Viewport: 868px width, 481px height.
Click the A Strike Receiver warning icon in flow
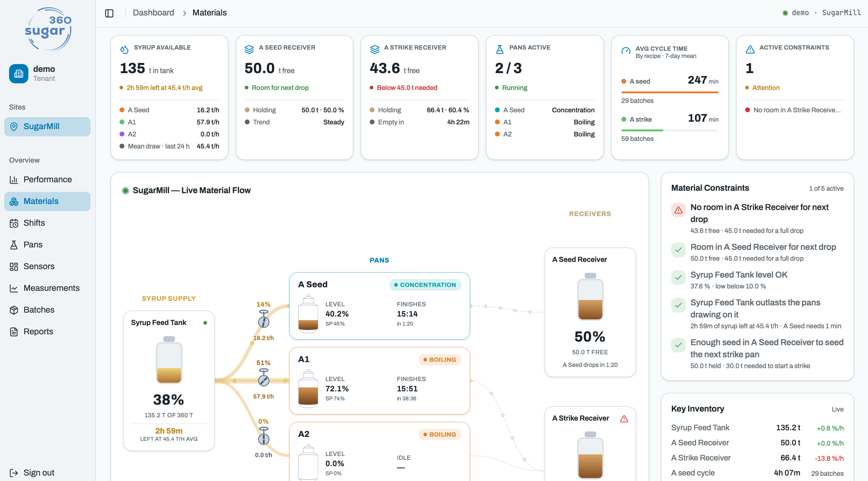(624, 419)
